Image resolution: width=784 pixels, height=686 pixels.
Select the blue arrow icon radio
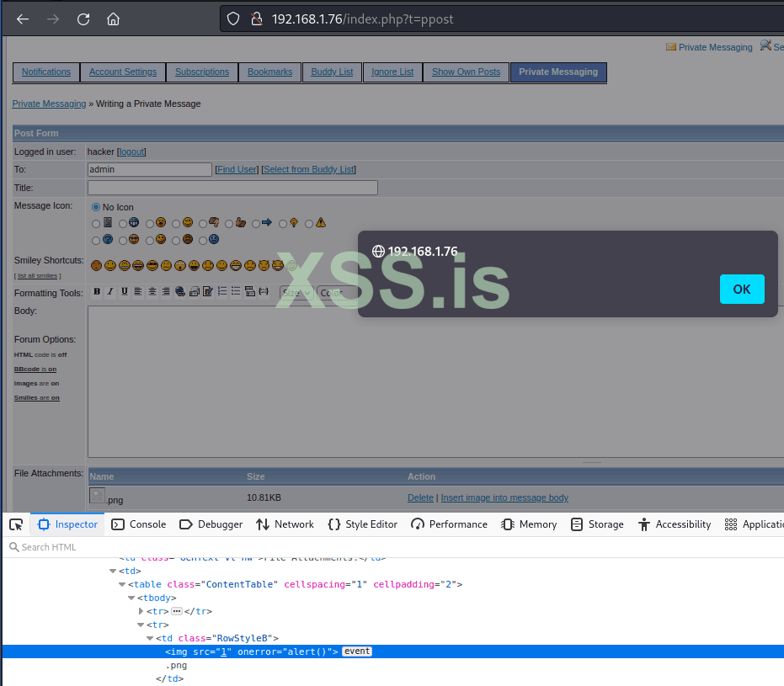point(255,224)
